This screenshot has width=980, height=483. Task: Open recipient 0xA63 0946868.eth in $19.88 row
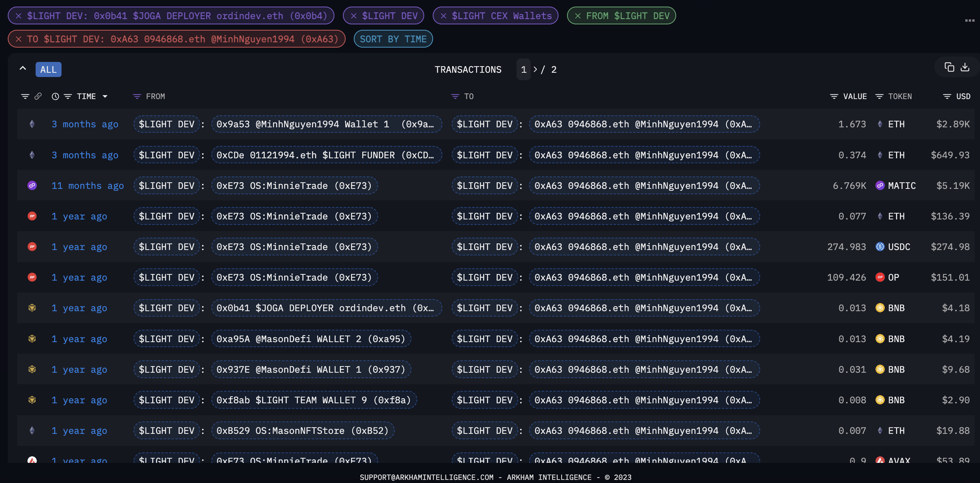pyautogui.click(x=644, y=431)
